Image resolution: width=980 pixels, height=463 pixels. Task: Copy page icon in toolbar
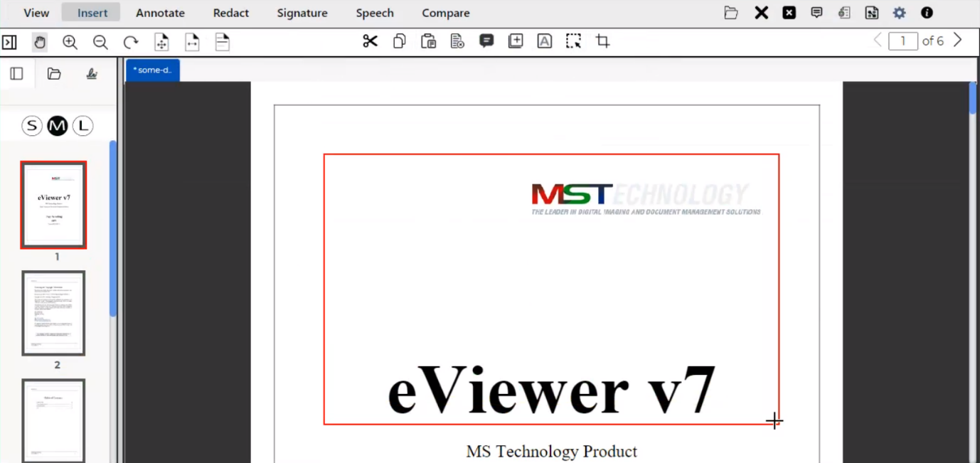(x=400, y=41)
